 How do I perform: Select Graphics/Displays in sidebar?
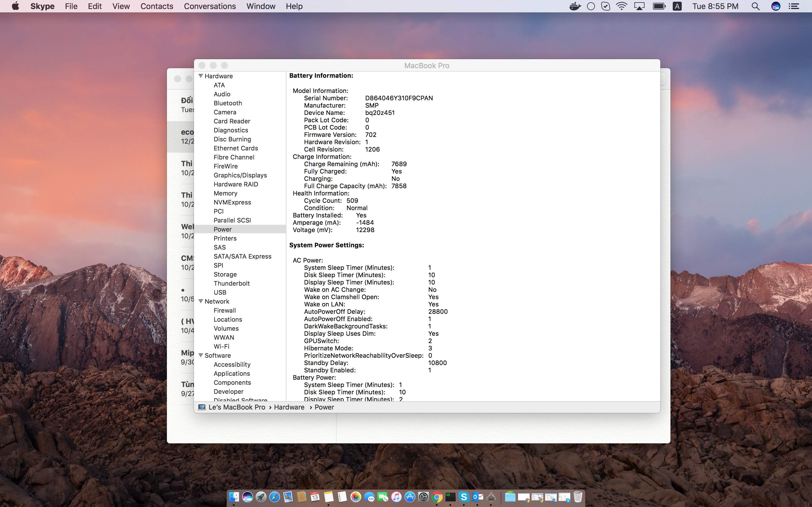(240, 175)
